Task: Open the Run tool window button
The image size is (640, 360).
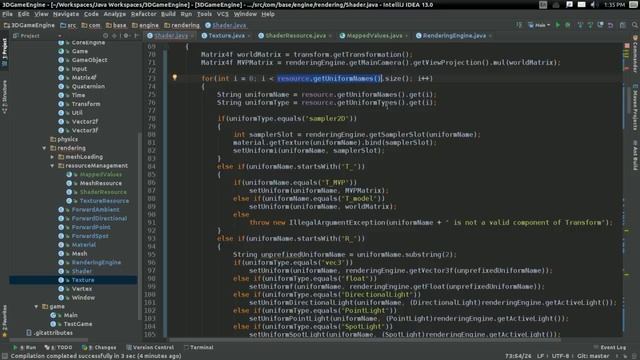Action: [x=24, y=347]
